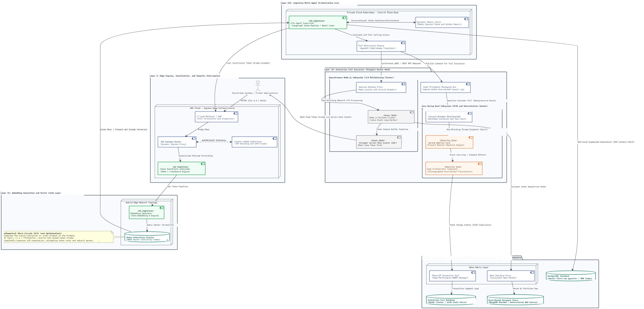Click the component icon in Custom Lambda Authorizer box
The height and width of the screenshot is (309, 644).
click(x=275, y=138)
